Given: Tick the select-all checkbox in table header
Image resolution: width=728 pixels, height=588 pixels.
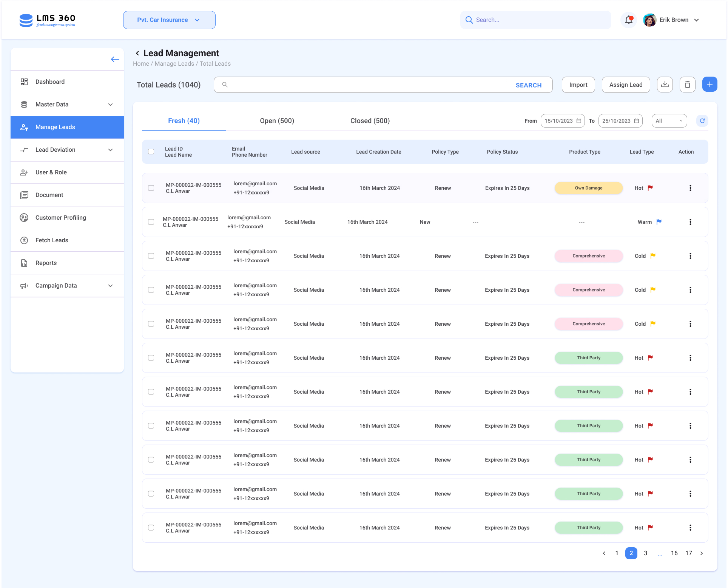Looking at the screenshot, I should pyautogui.click(x=151, y=152).
